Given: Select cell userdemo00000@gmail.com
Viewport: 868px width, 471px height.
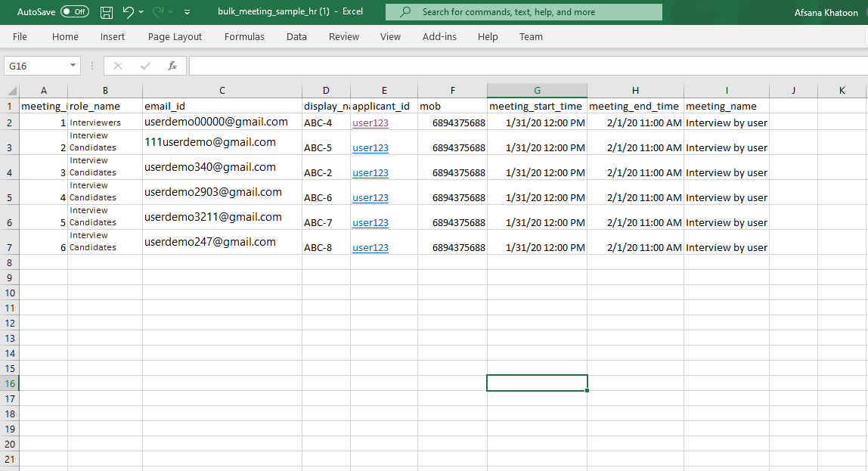Looking at the screenshot, I should [x=222, y=122].
